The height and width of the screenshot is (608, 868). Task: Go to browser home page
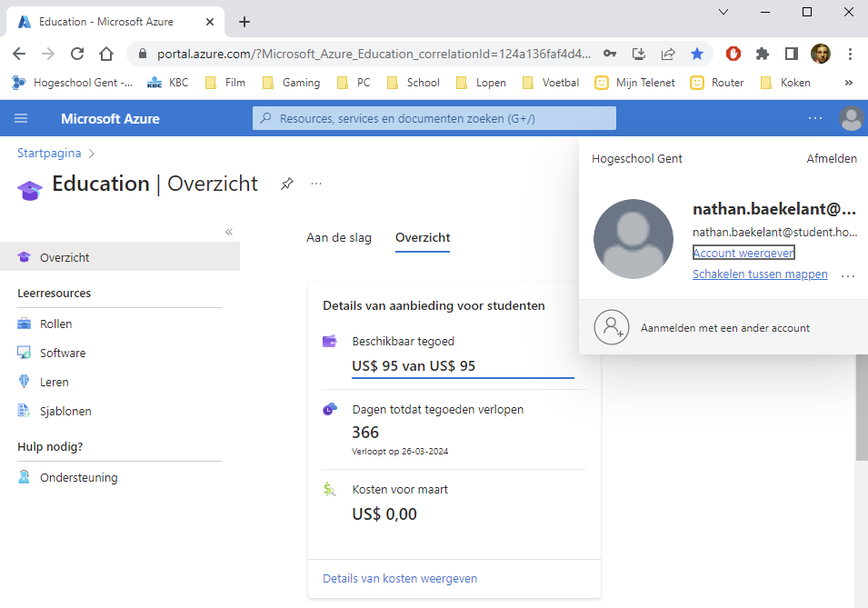tap(106, 54)
